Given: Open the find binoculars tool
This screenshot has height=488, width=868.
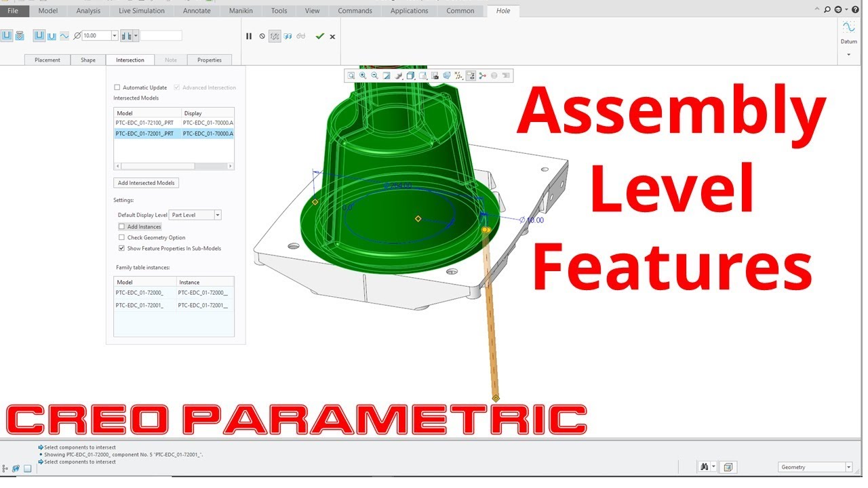Looking at the screenshot, I should pyautogui.click(x=704, y=467).
